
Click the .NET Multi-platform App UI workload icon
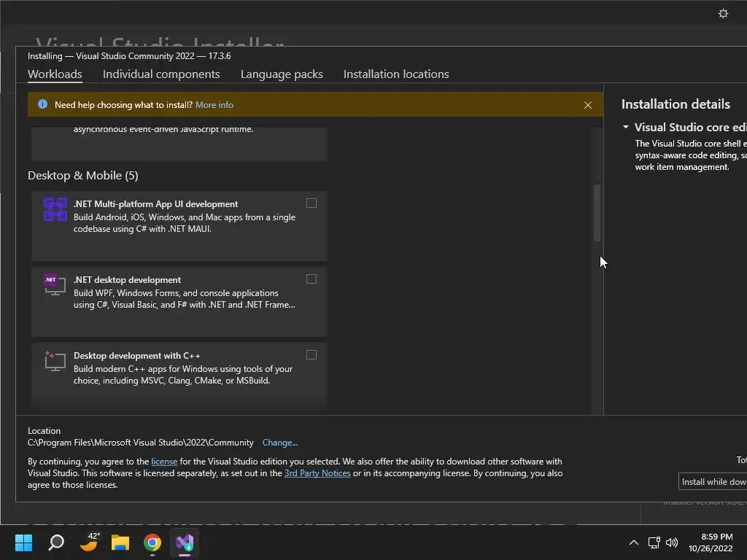point(55,209)
